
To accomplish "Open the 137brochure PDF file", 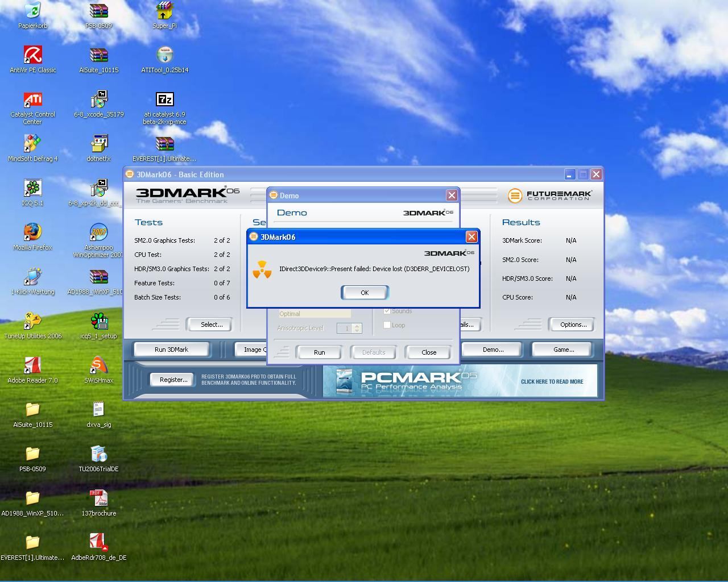I will pos(99,498).
